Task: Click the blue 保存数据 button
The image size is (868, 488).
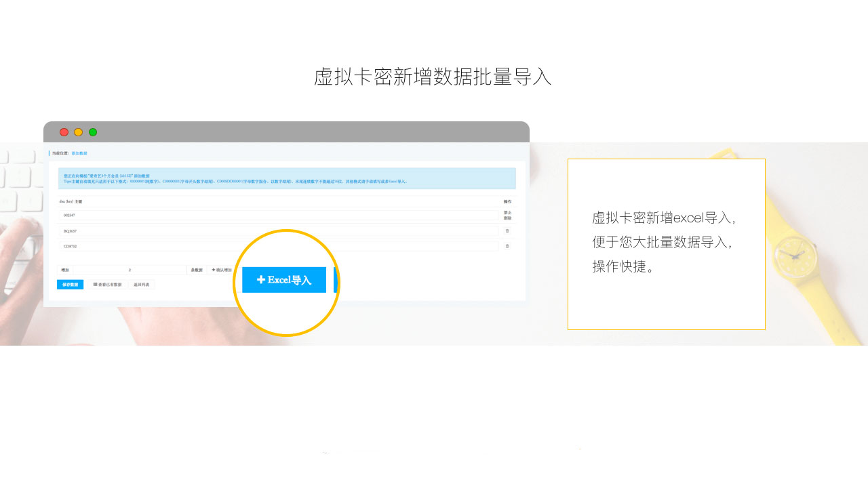Action: tap(70, 285)
